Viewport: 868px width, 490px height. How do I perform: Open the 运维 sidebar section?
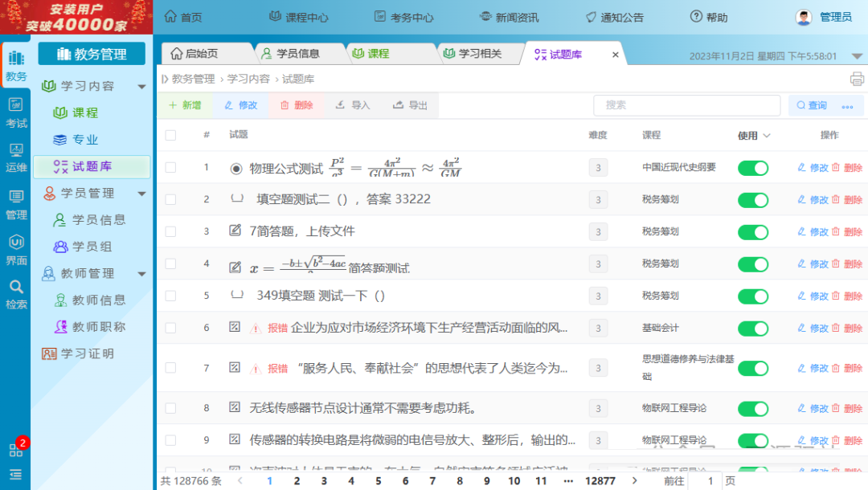[16, 157]
